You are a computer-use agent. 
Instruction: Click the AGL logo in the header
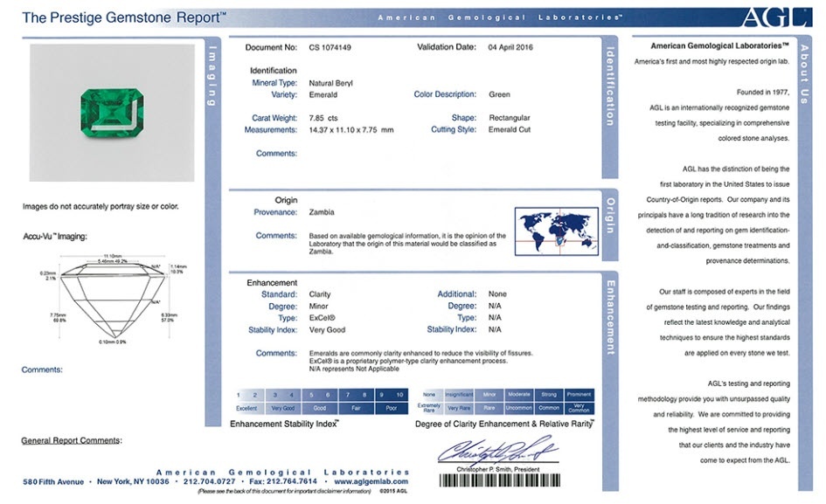768,17
